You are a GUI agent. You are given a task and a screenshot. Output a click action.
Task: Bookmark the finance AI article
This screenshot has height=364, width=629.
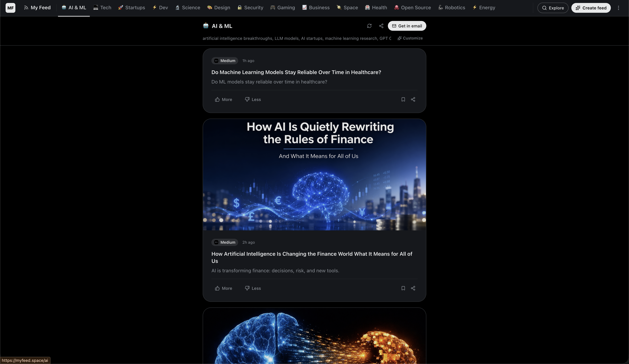point(403,288)
